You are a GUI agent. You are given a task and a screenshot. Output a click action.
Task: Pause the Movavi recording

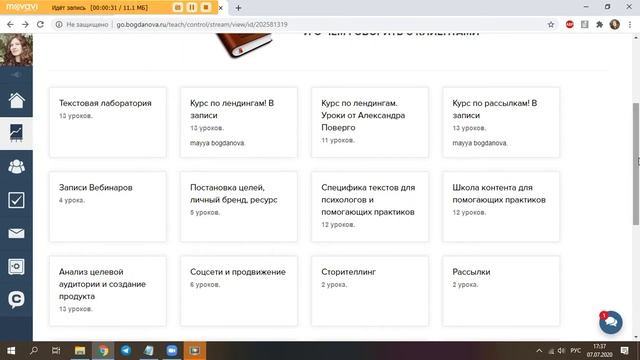tap(191, 7)
